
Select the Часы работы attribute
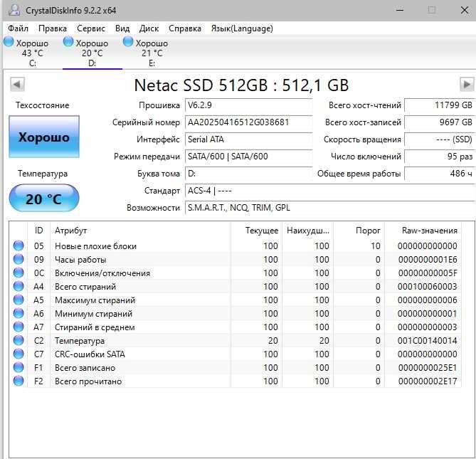coord(80,260)
